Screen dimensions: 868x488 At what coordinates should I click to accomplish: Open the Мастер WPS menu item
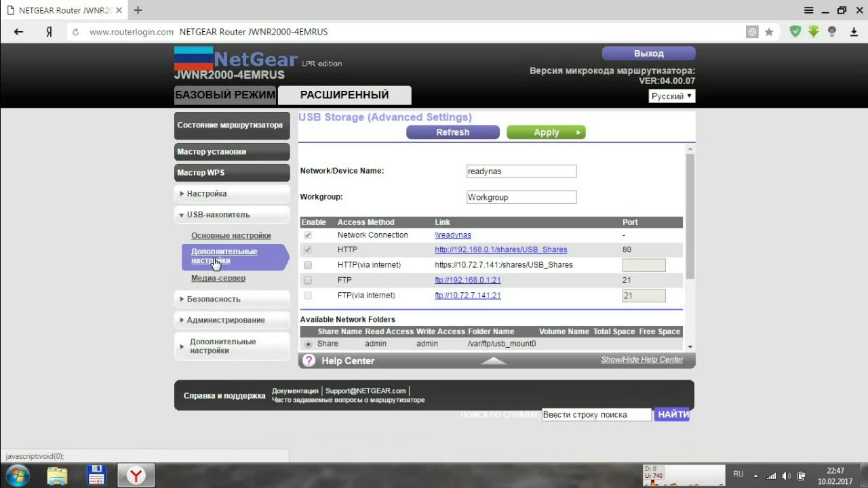(232, 173)
